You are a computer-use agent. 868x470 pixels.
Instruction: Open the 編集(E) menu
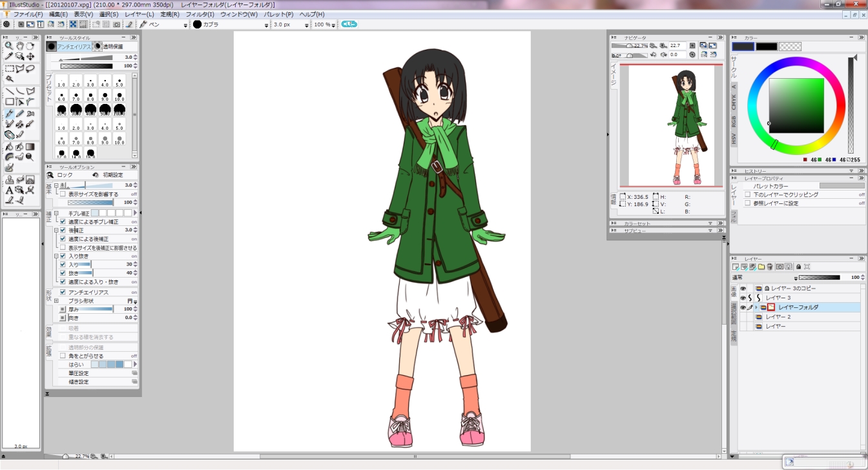click(x=58, y=14)
